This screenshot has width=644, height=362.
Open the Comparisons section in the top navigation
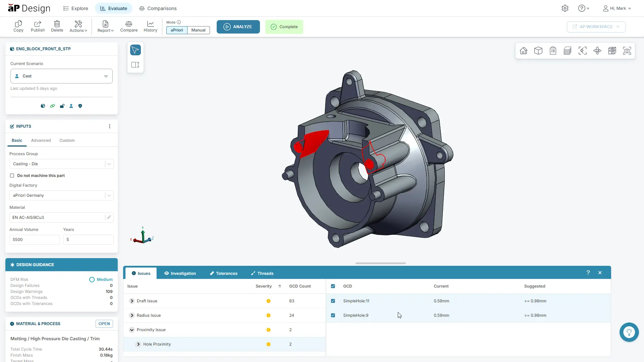pos(158,8)
